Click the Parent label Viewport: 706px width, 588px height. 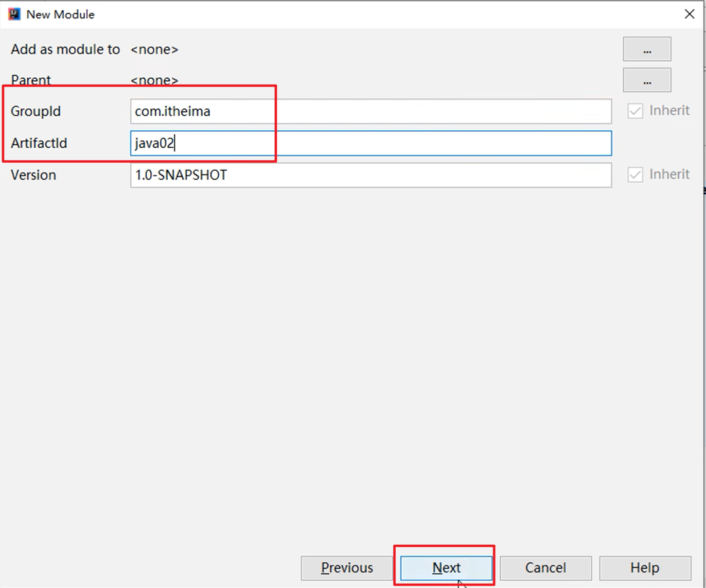[x=31, y=80]
